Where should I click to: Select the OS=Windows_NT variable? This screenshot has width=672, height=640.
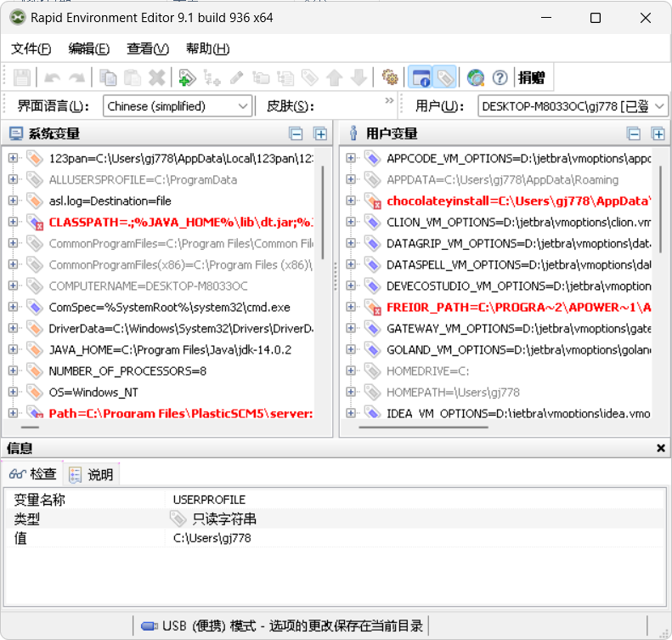(x=93, y=392)
